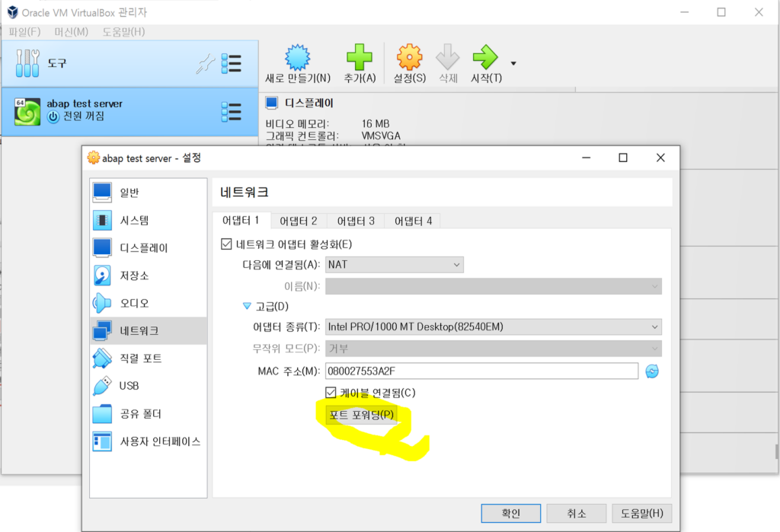Click the 전원 꺼짐 power status icon
Image resolution: width=780 pixels, height=532 pixels.
click(53, 117)
